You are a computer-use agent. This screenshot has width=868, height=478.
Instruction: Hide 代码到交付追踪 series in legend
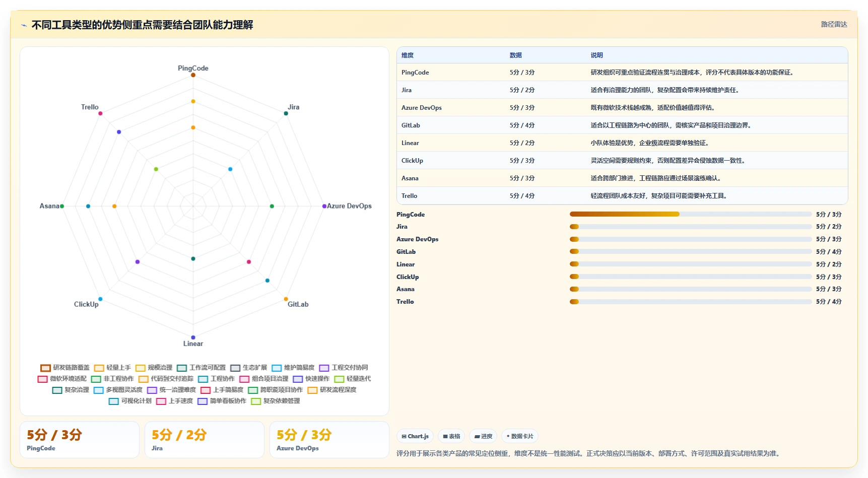(166, 379)
